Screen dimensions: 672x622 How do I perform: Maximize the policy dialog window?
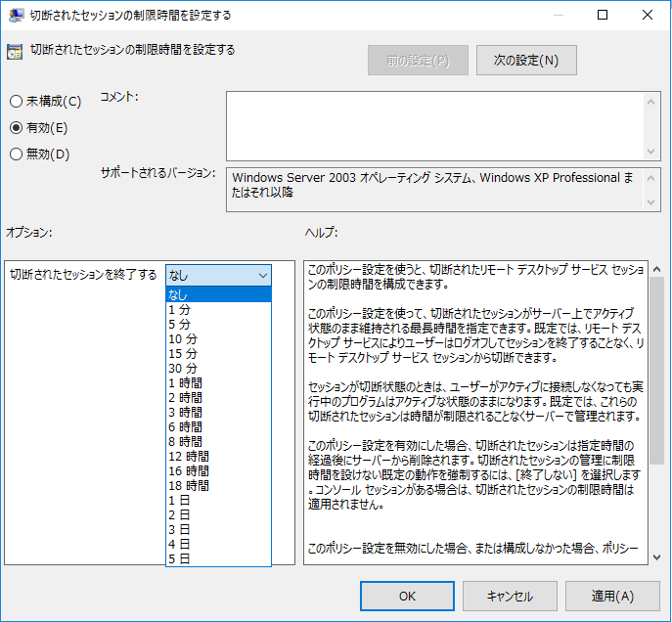[x=603, y=15]
